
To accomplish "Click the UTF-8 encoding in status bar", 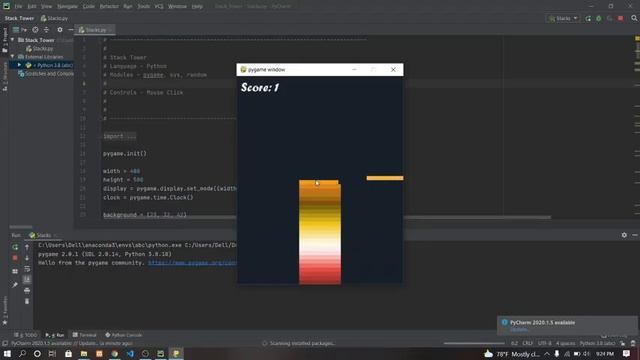I will 544,344.
